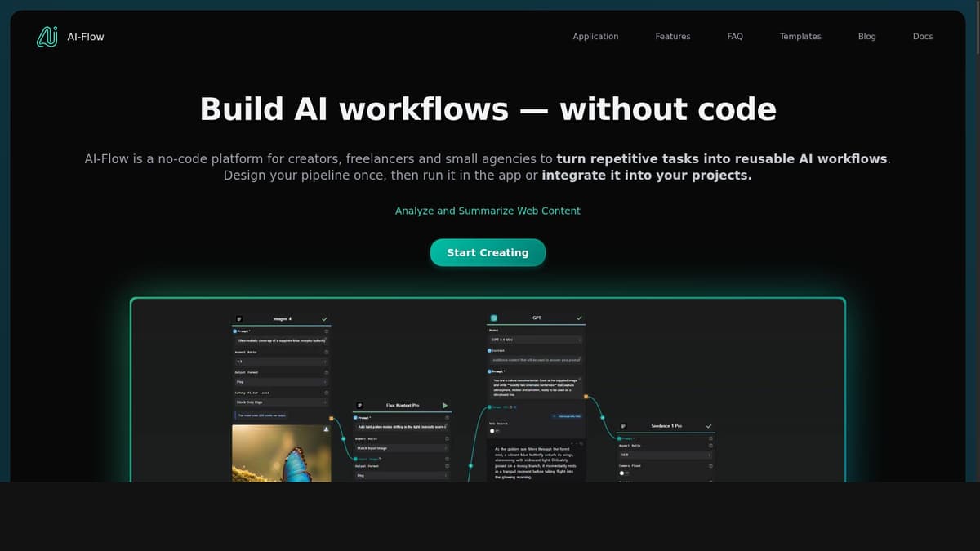Click the Flux Kontext Pro node header icon
This screenshot has height=551, width=980.
360,404
